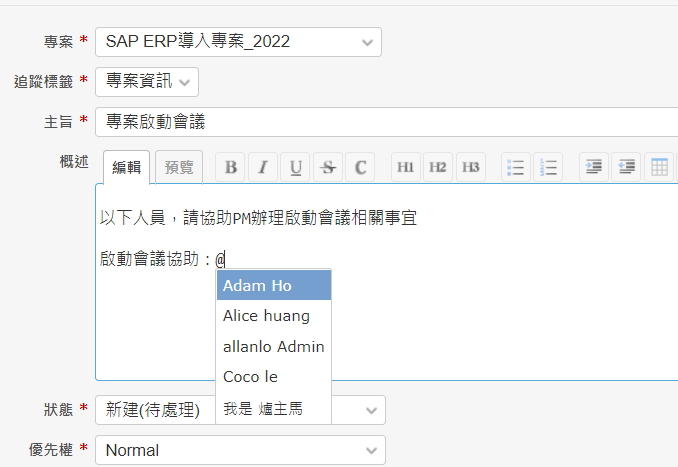Select the 編輯 edit tab
The width and height of the screenshot is (678, 467).
126,167
